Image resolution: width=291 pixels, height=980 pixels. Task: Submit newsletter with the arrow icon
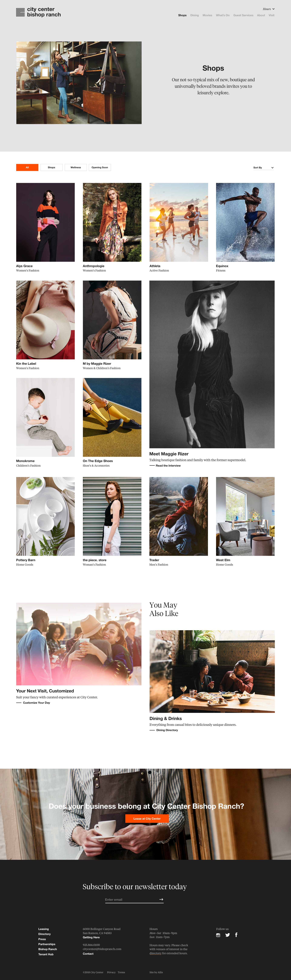[161, 899]
